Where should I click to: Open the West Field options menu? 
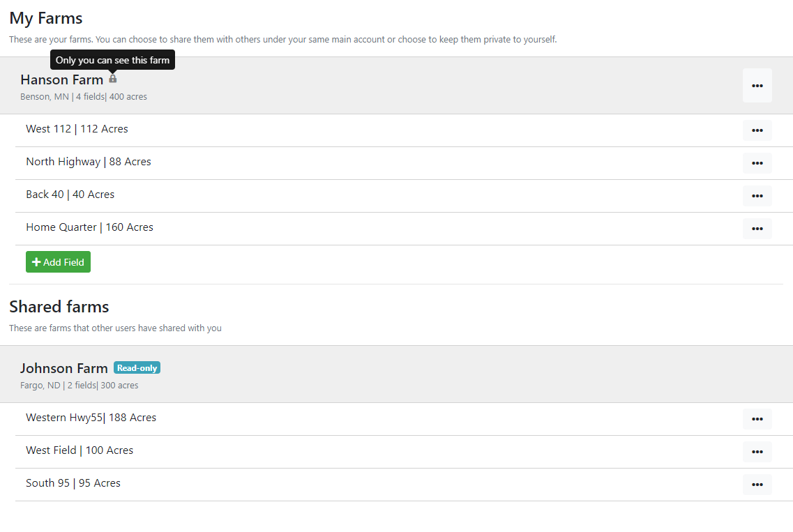tap(757, 452)
